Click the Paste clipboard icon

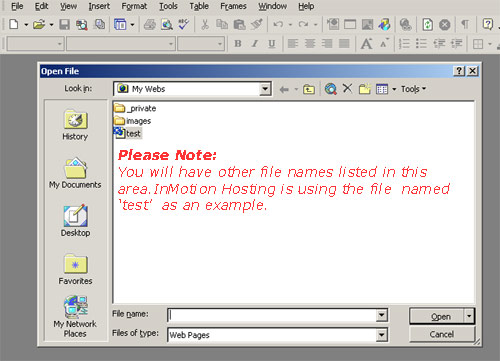pos(239,25)
